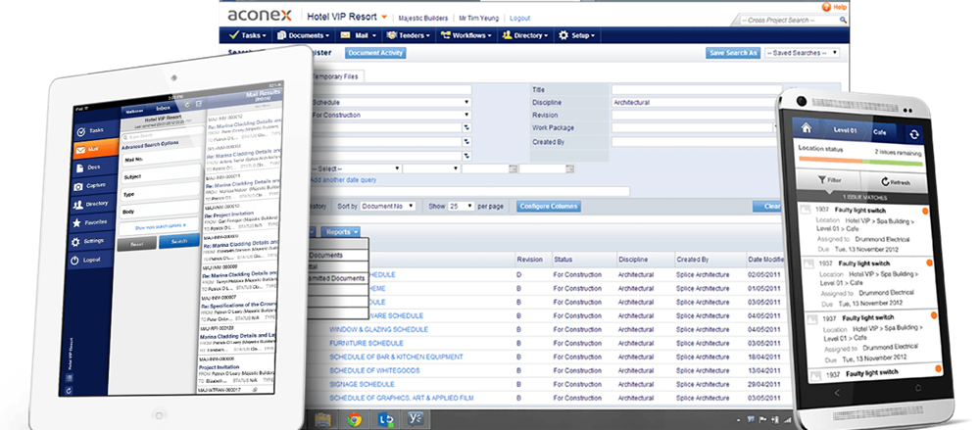The height and width of the screenshot is (430, 980).
Task: Tap the sync icon in phone header
Action: pos(914,134)
